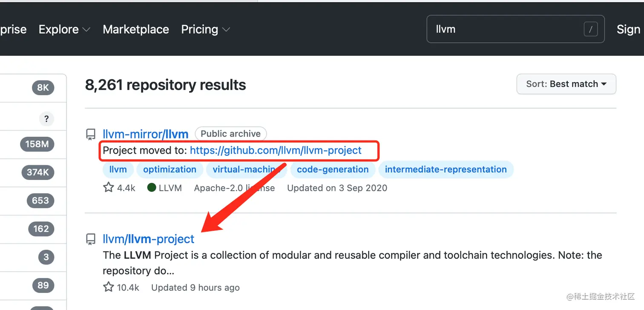Click the repository book icon beside llvm-mirror/llvm
This screenshot has height=310, width=644.
click(x=91, y=134)
